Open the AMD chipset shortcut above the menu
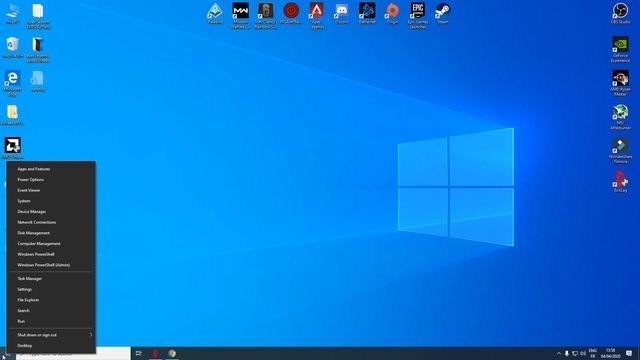This screenshot has height=360, width=640. [x=13, y=148]
